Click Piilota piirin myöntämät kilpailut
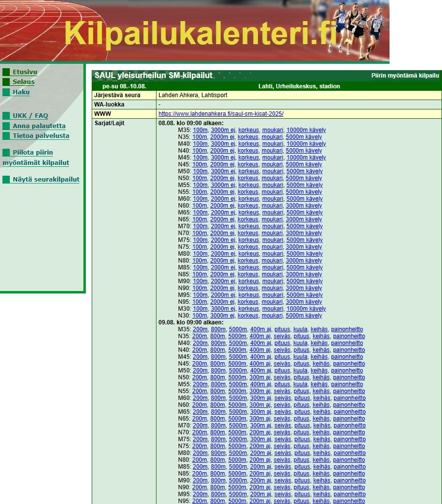 click(36, 158)
